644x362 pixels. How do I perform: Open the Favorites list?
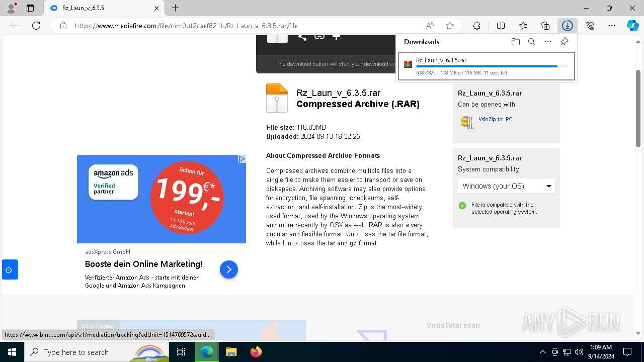[x=523, y=26]
